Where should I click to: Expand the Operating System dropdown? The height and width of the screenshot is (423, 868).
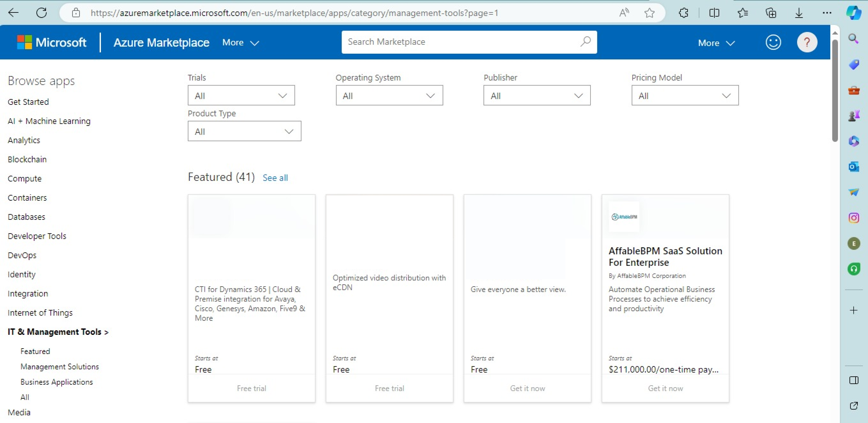tap(389, 95)
